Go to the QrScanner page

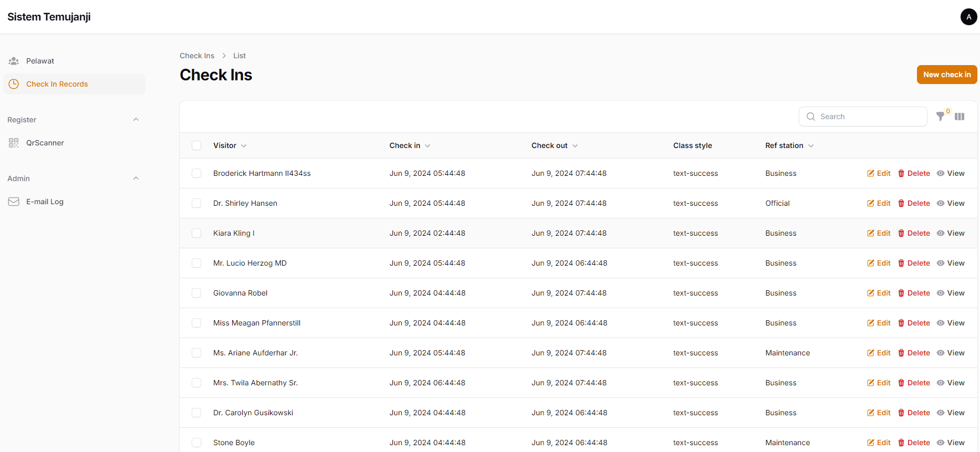coord(75,143)
